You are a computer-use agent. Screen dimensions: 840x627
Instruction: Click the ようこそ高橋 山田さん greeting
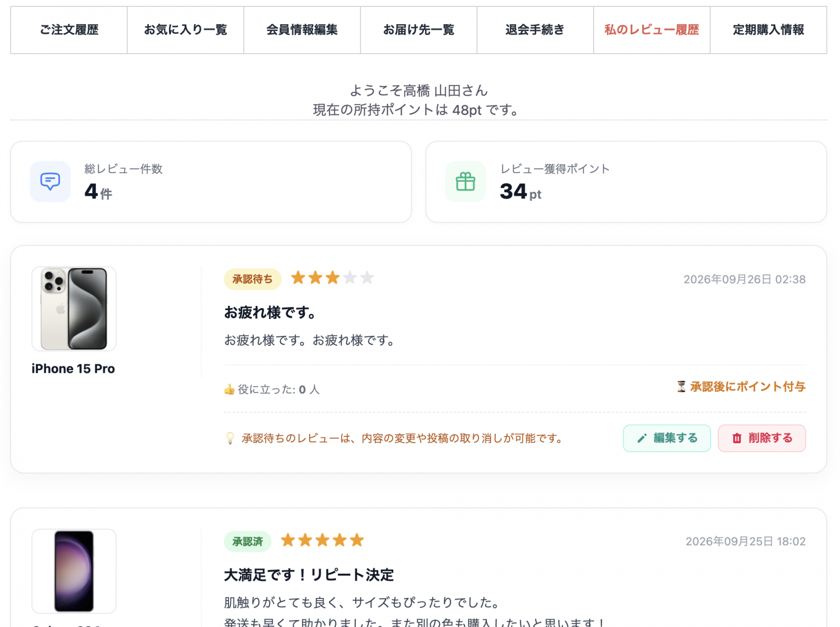(x=419, y=91)
